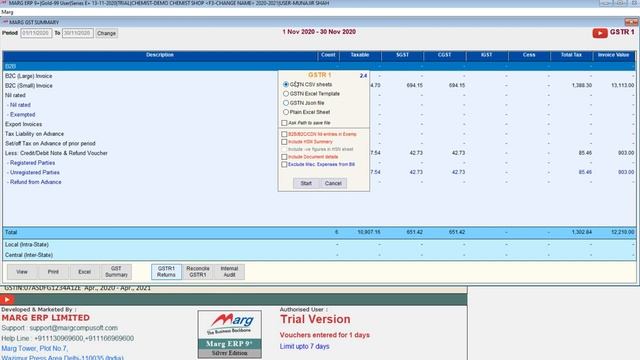The image size is (640, 360).
Task: Click the Taxable column header
Action: [x=360, y=55]
